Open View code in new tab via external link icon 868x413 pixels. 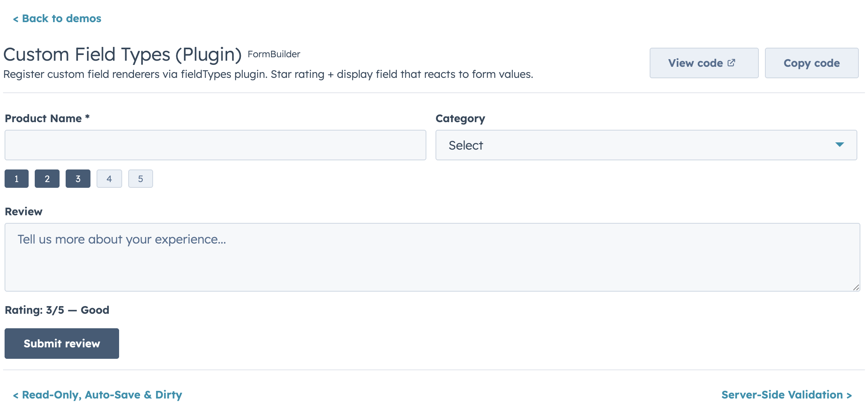pyautogui.click(x=732, y=63)
